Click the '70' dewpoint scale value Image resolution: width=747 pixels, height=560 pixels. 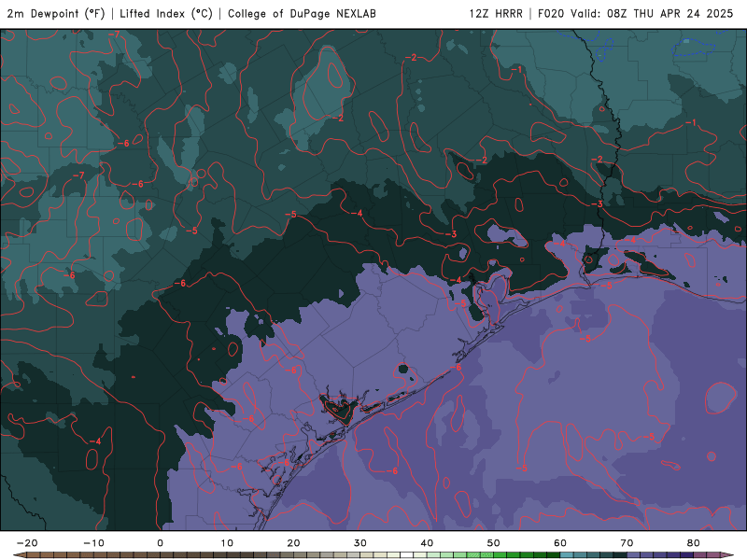pyautogui.click(x=627, y=543)
